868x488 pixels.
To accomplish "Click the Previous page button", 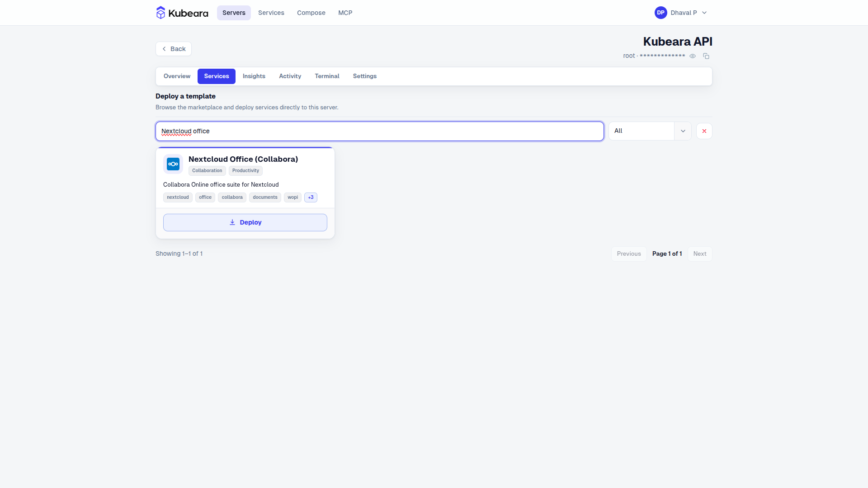I will click(x=629, y=253).
